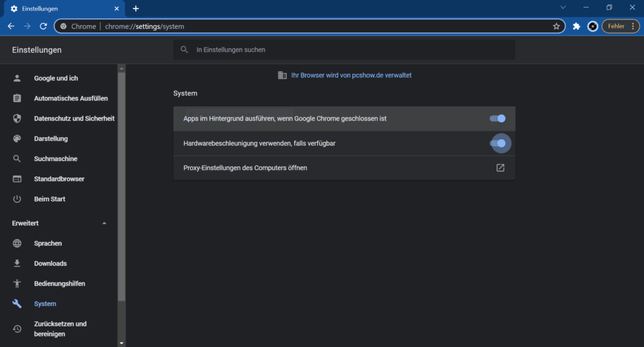The image size is (644, 347).
Task: Click the In Einstellungen suchen search field
Action: pos(344,50)
